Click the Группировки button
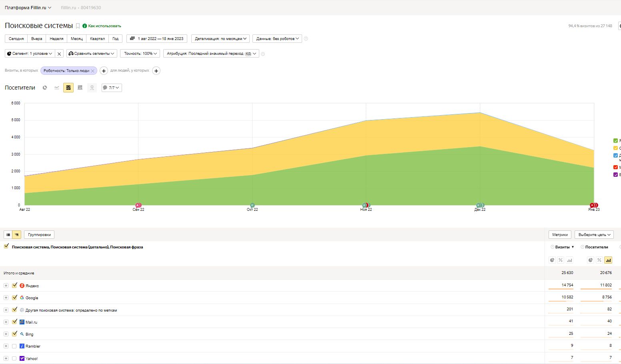Image resolution: width=621 pixels, height=364 pixels. pyautogui.click(x=39, y=235)
